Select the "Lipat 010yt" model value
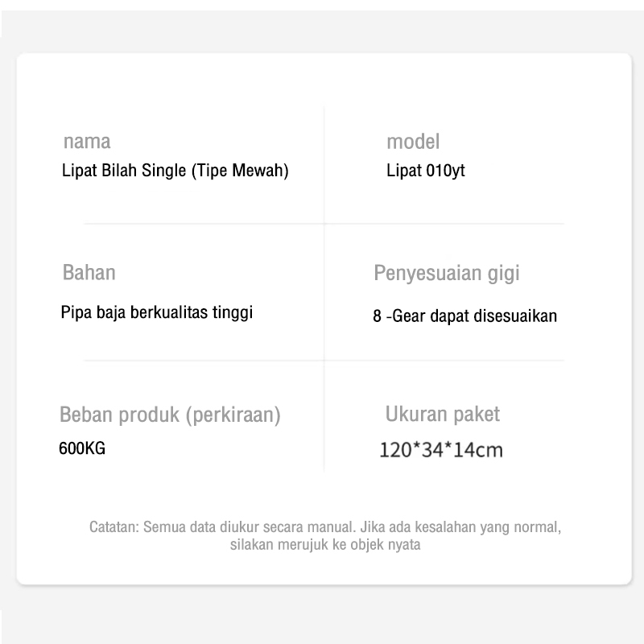 point(426,171)
